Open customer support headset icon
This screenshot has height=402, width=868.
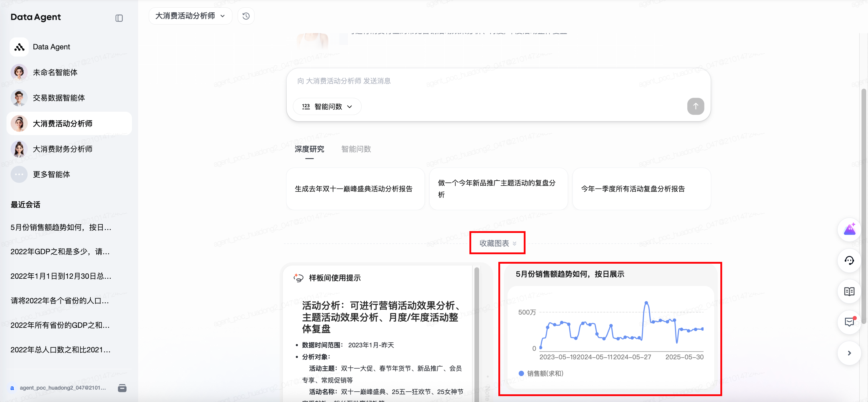pyautogui.click(x=849, y=260)
